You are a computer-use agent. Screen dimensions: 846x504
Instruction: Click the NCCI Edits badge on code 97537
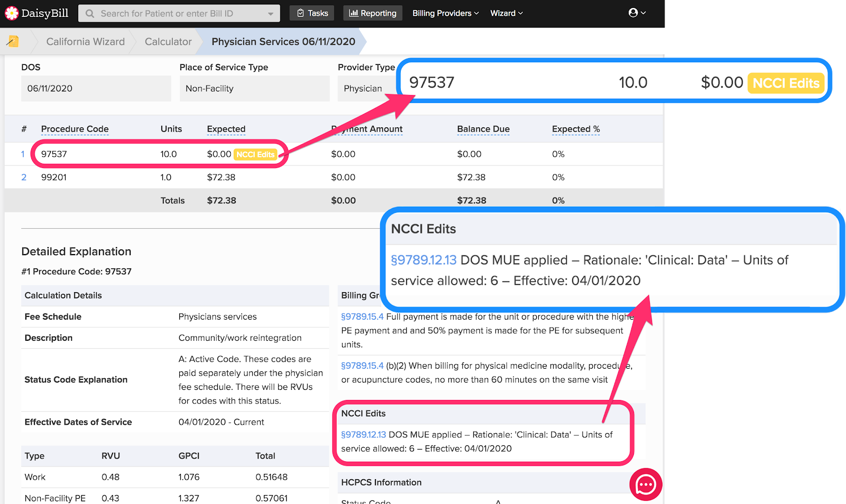255,154
